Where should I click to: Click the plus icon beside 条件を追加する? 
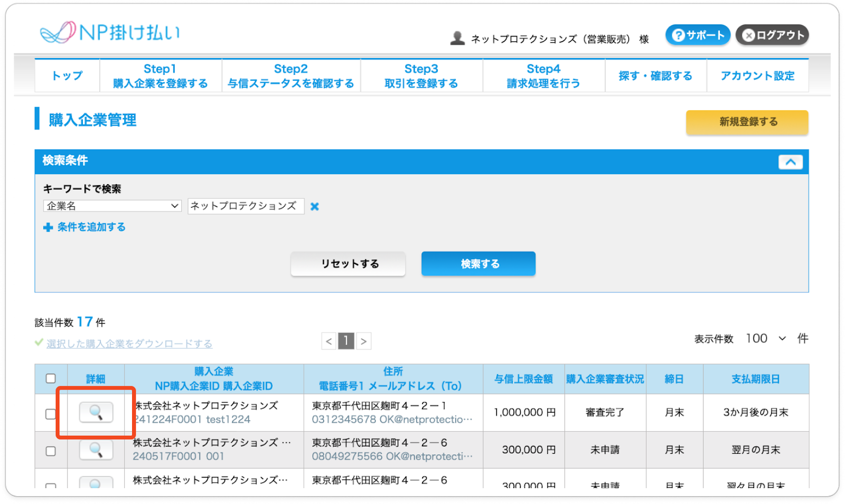(x=48, y=227)
